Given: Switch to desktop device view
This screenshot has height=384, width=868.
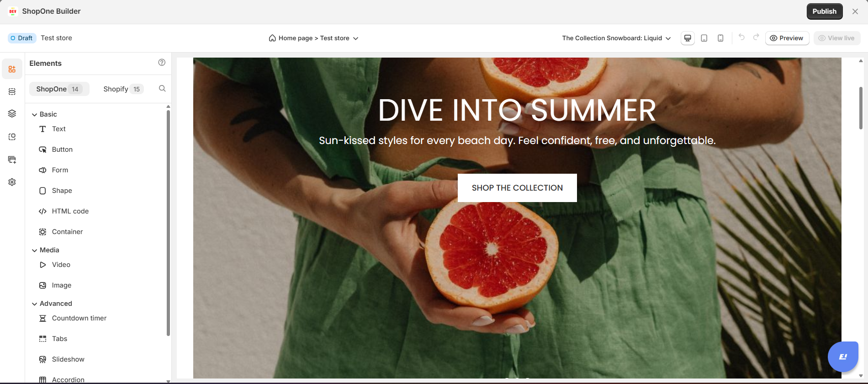Looking at the screenshot, I should [x=688, y=38].
